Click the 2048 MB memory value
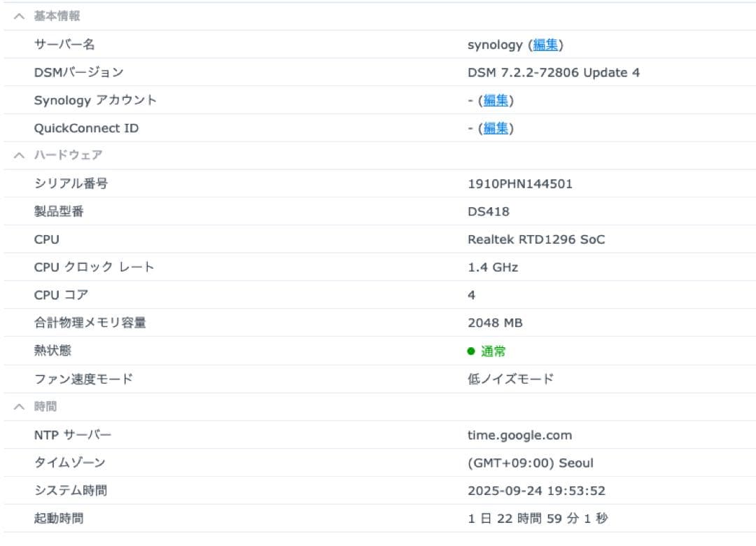 496,323
